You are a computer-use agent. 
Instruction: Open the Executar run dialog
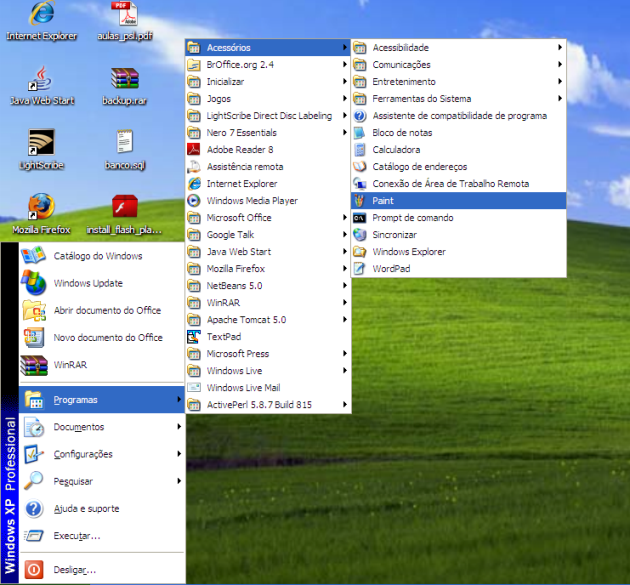pos(76,536)
